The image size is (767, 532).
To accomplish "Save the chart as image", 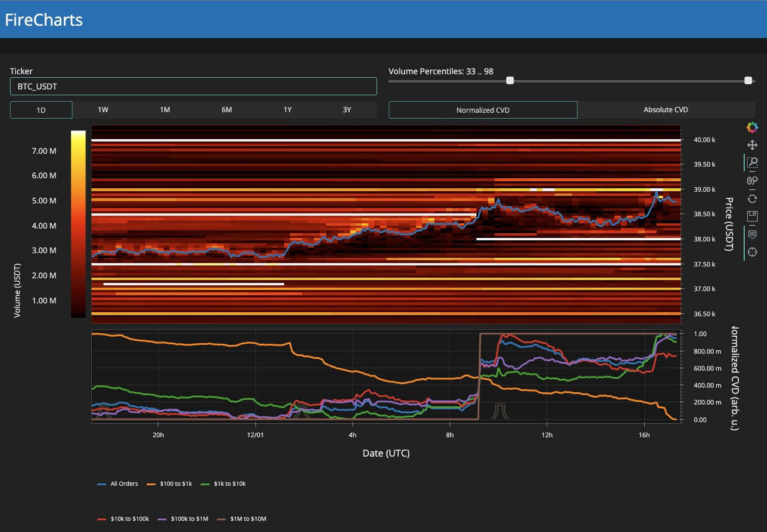I will (x=752, y=216).
